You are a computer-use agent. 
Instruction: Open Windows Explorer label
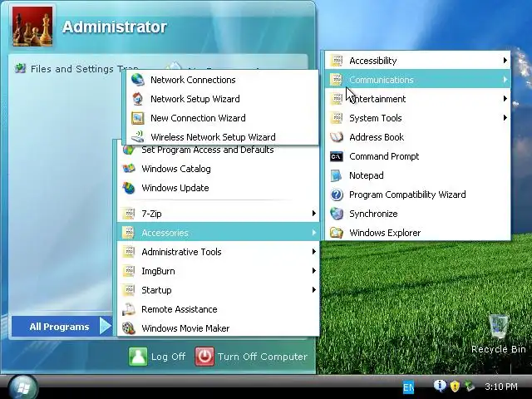(385, 233)
